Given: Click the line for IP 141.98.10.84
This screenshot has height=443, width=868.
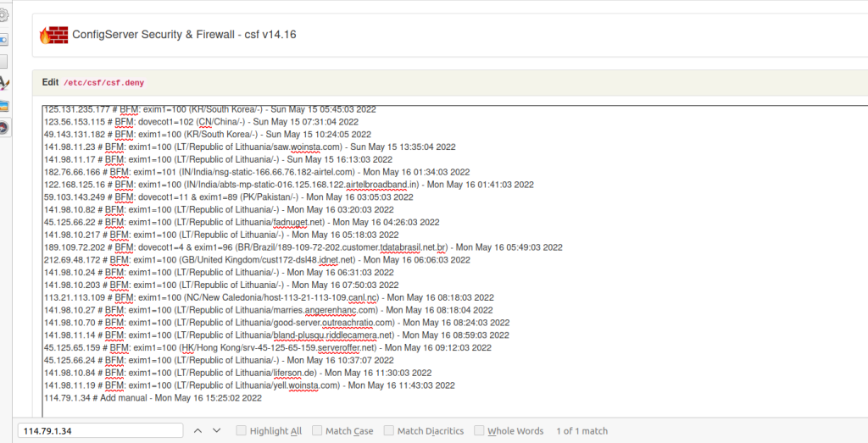Looking at the screenshot, I should pos(238,373).
